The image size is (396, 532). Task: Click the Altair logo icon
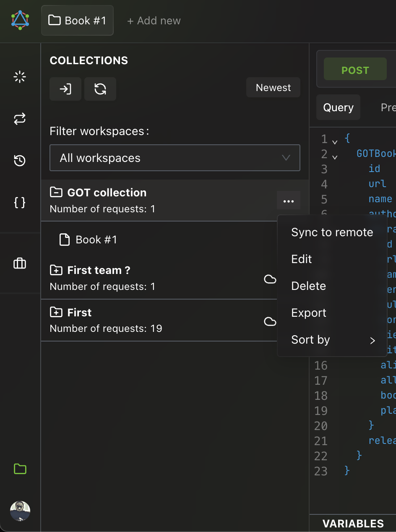(20, 20)
